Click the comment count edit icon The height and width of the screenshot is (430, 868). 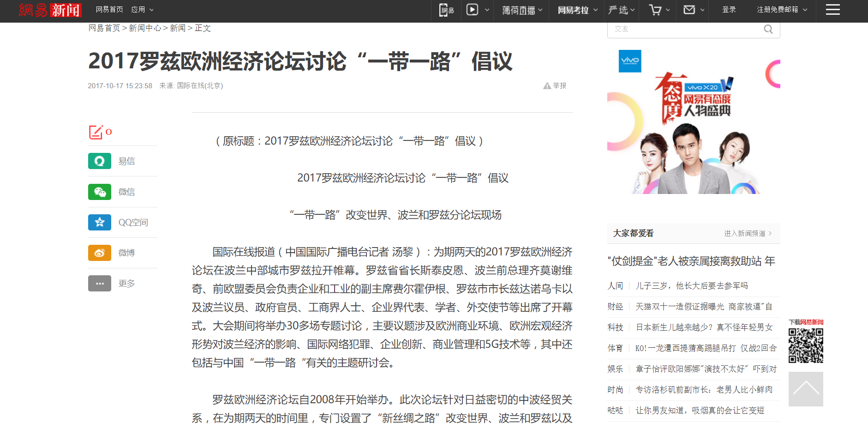click(96, 132)
